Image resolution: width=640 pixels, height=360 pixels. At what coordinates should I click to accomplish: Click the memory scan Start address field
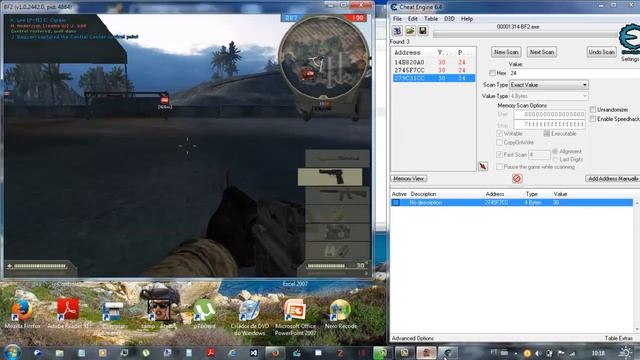tap(549, 115)
